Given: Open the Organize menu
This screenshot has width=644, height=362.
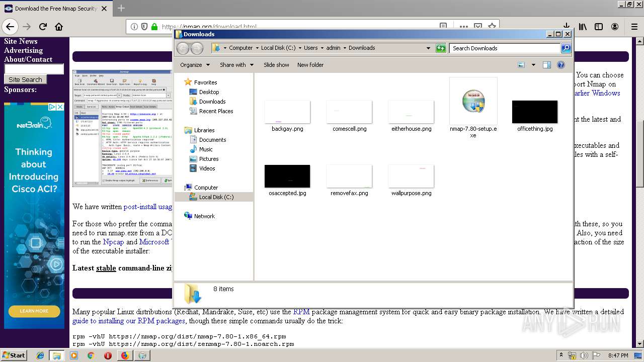Looking at the screenshot, I should click(194, 65).
